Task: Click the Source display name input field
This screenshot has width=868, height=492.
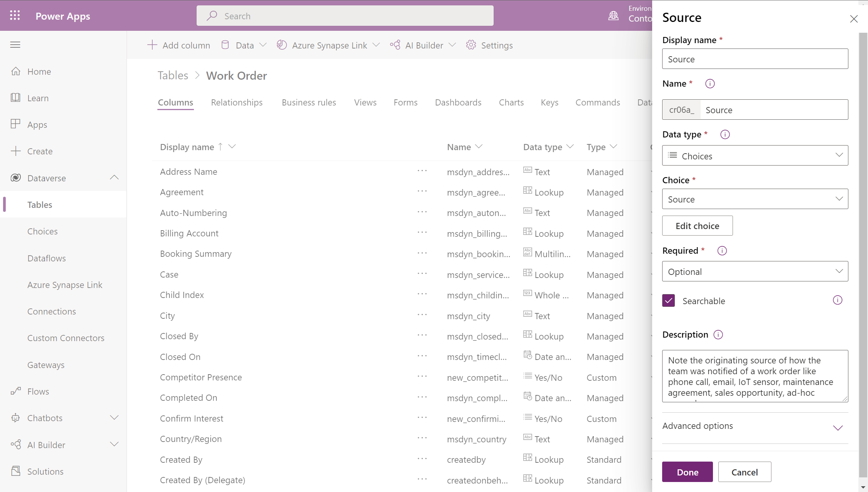Action: coord(755,59)
